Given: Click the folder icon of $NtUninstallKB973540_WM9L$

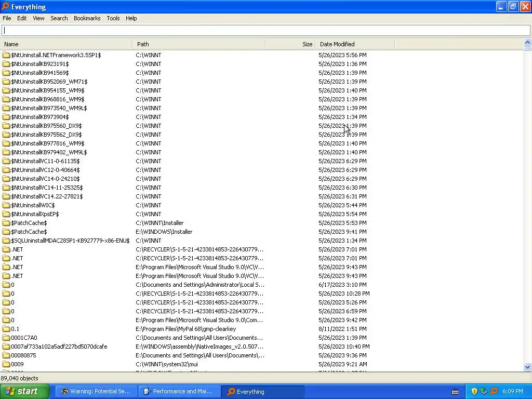Looking at the screenshot, I should (6, 108).
